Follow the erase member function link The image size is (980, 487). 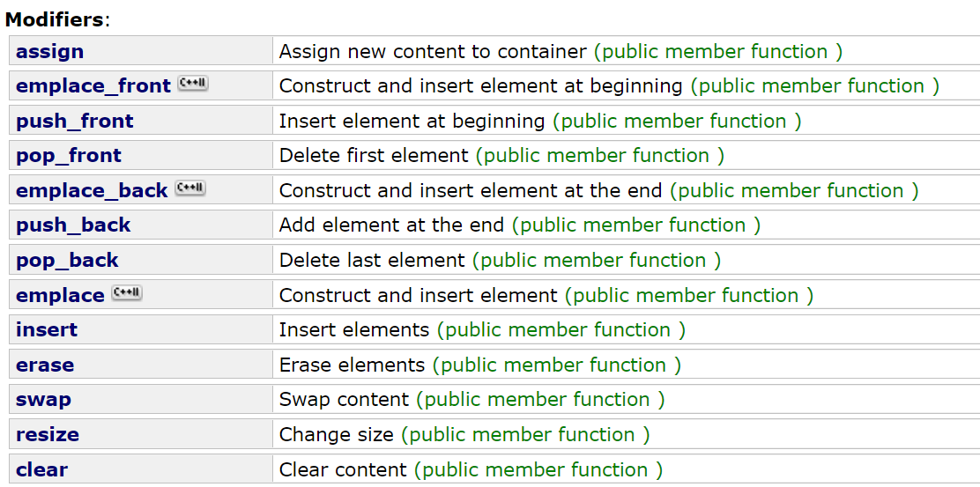(45, 365)
